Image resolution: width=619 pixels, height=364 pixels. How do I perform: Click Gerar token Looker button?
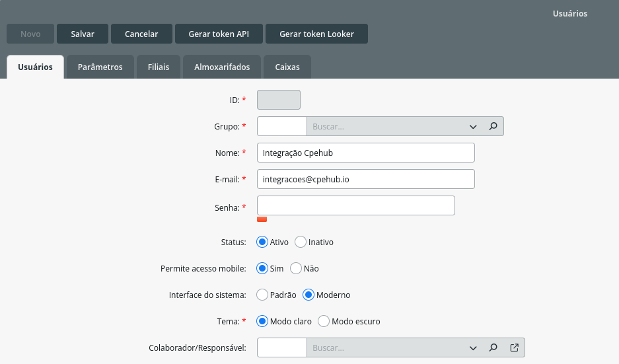316,34
